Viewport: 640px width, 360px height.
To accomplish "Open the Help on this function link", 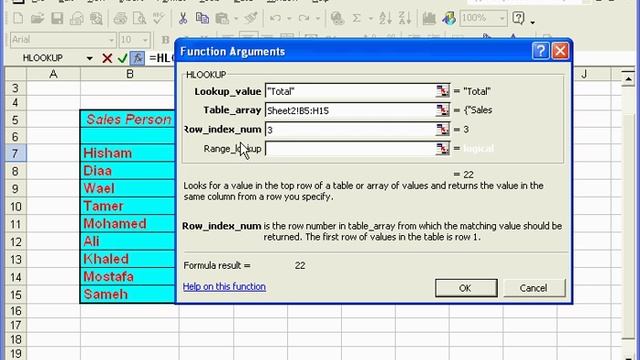I will point(224,287).
